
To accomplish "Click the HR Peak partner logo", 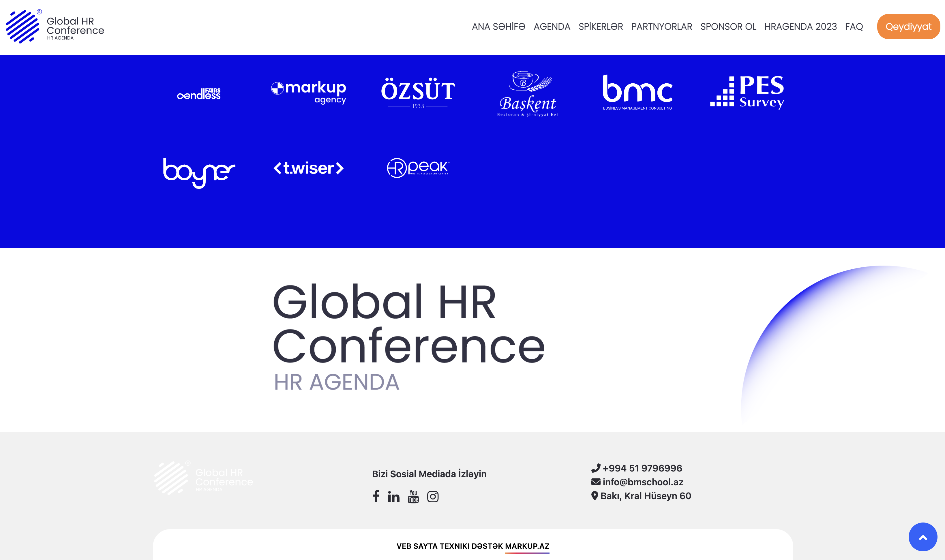I will [x=418, y=168].
